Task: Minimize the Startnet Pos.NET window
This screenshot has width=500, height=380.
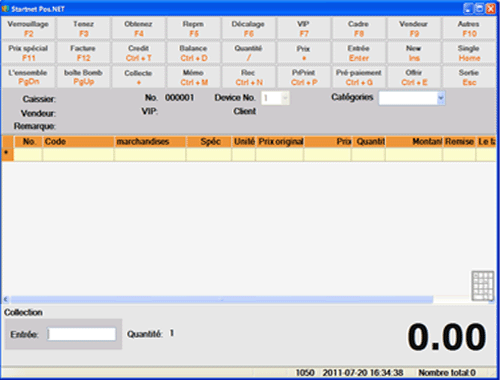Action: (468, 8)
